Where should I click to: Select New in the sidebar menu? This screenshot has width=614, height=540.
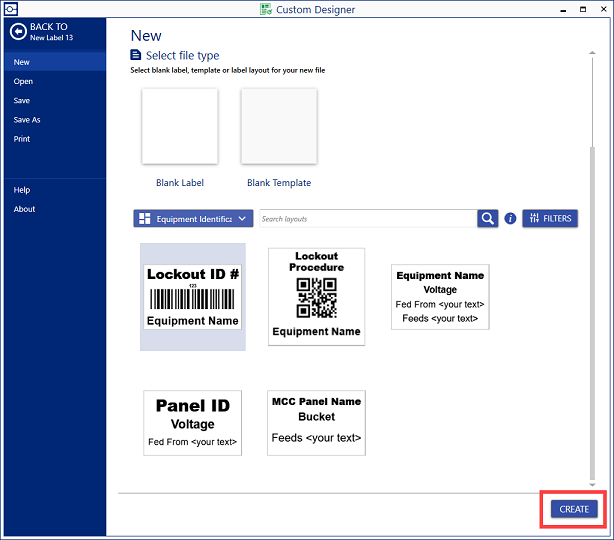55,62
